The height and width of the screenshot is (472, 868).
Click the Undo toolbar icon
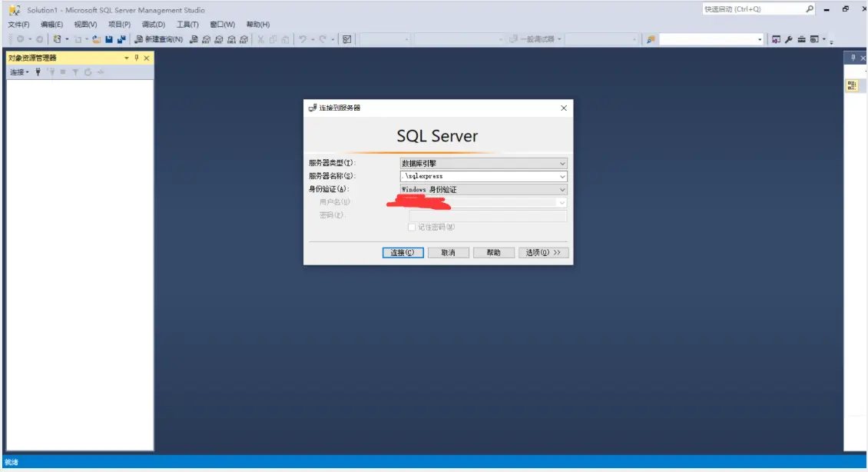pyautogui.click(x=302, y=39)
